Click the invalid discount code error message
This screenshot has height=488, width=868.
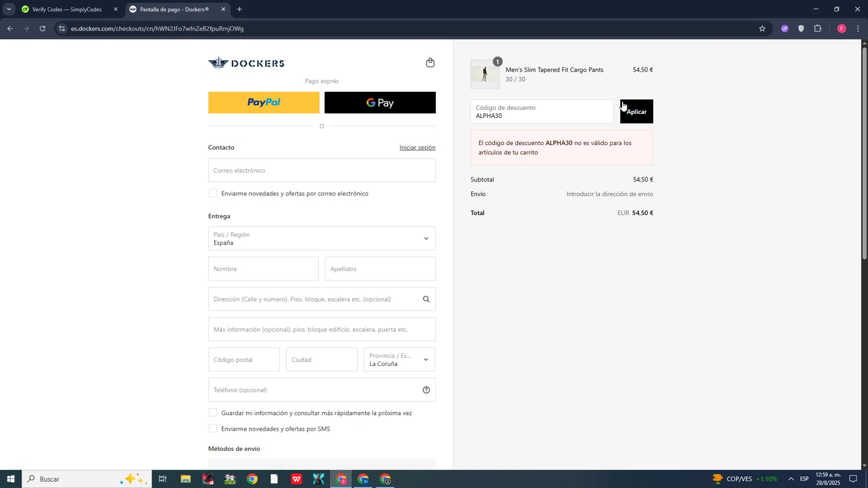click(561, 147)
